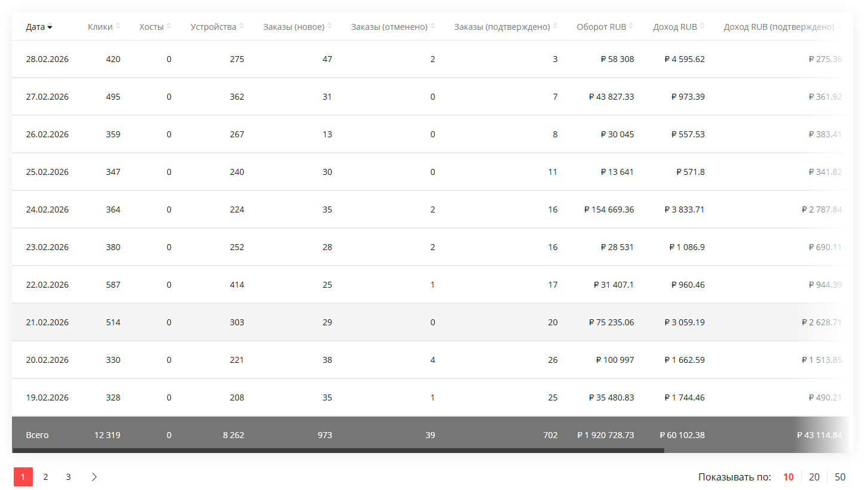Screen dimensions: 868x490
Task: Click sort icon next to Клики
Action: click(118, 26)
